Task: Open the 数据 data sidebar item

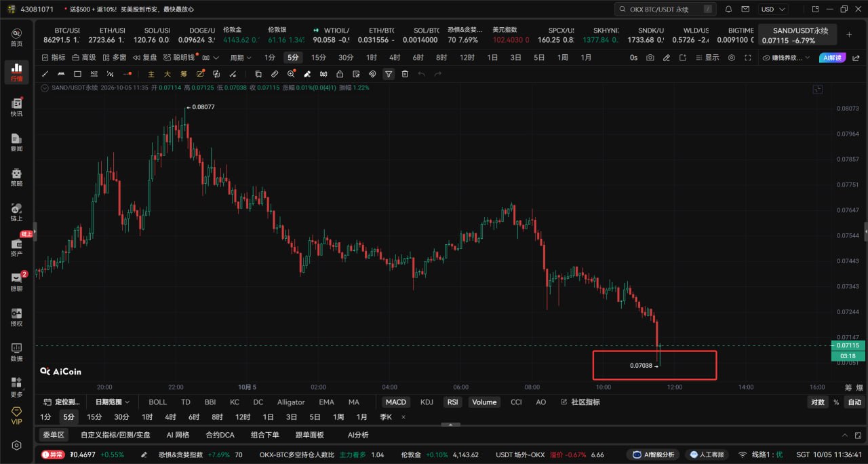Action: [x=16, y=352]
